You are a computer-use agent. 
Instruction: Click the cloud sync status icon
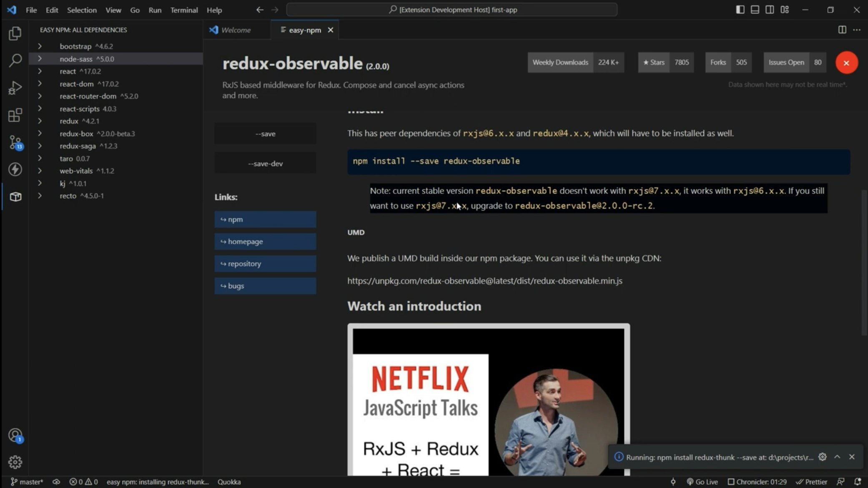(56, 482)
